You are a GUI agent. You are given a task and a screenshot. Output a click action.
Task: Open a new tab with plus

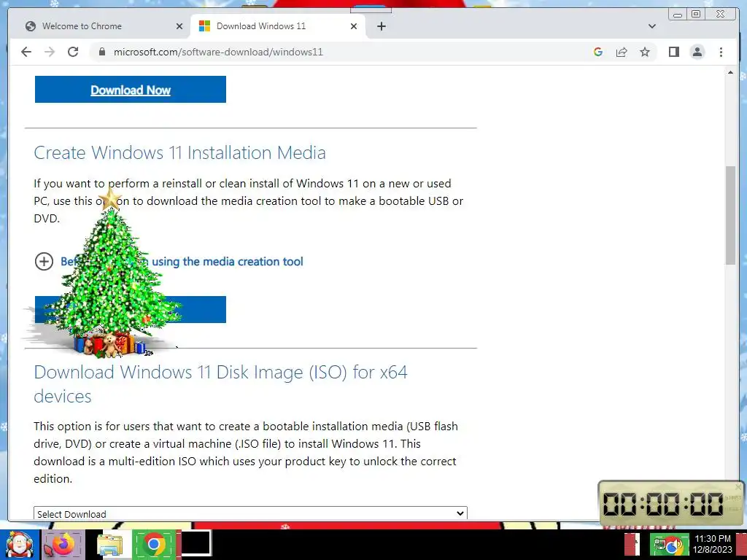tap(381, 26)
